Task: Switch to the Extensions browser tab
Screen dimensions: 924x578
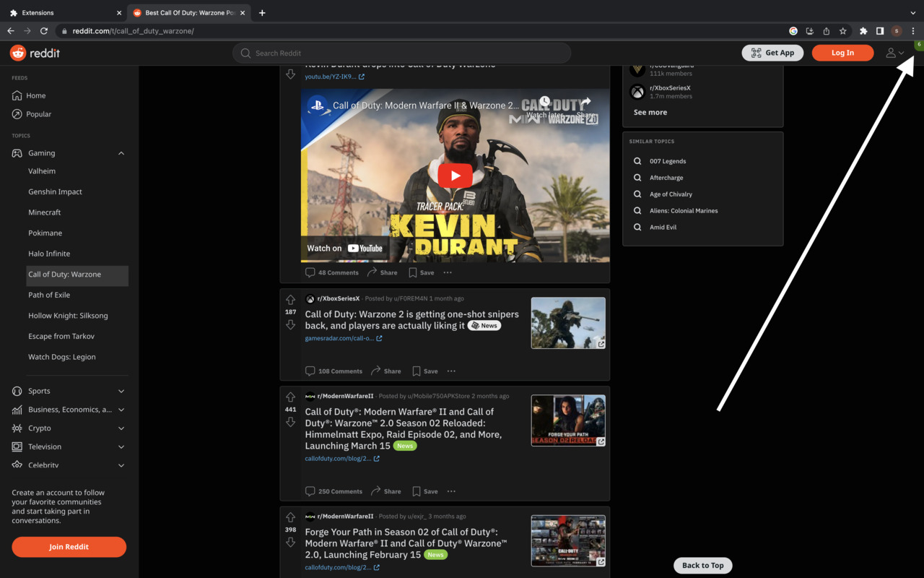Action: click(65, 12)
